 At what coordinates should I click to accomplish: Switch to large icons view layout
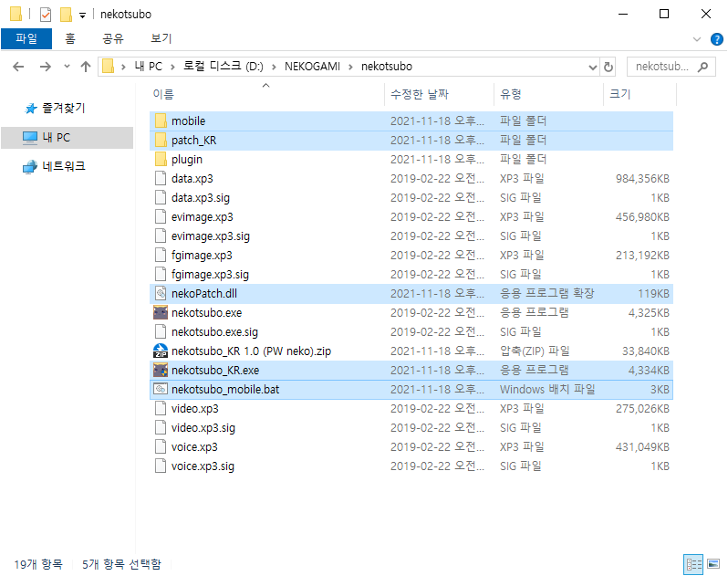pyautogui.click(x=713, y=564)
